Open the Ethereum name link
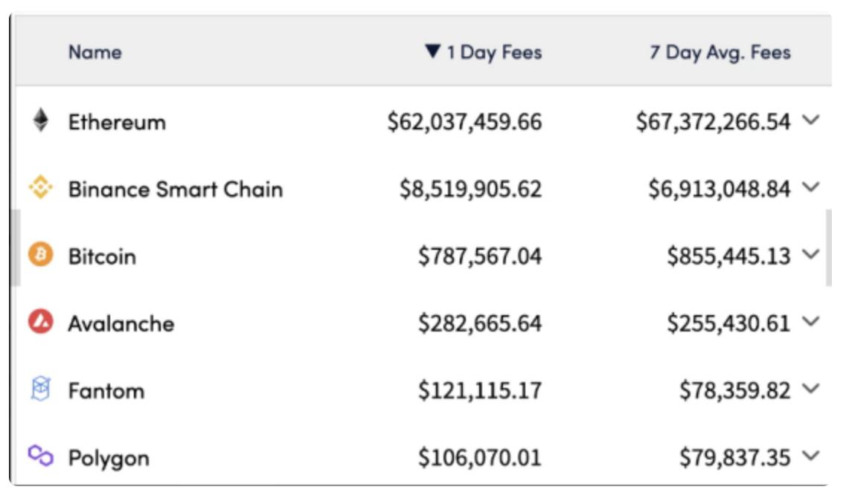846x504 pixels. (x=117, y=122)
